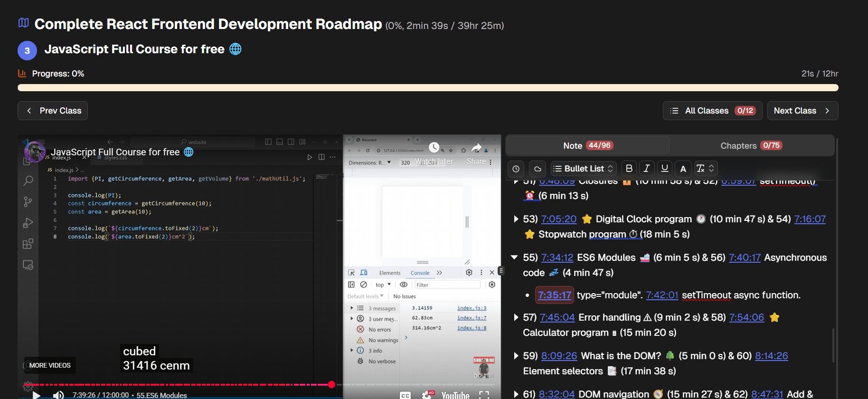Open the Bullet List style dropdown
Viewport: 868px width, 399px height.
click(584, 169)
